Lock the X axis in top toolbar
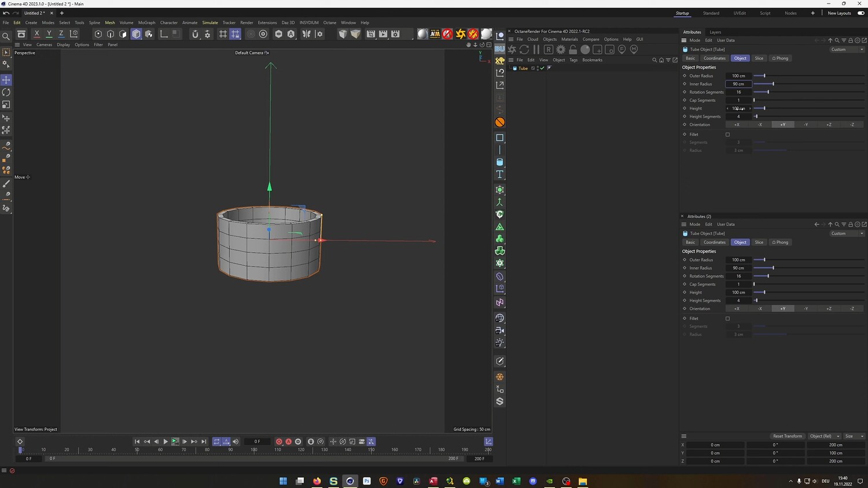 [x=37, y=34]
